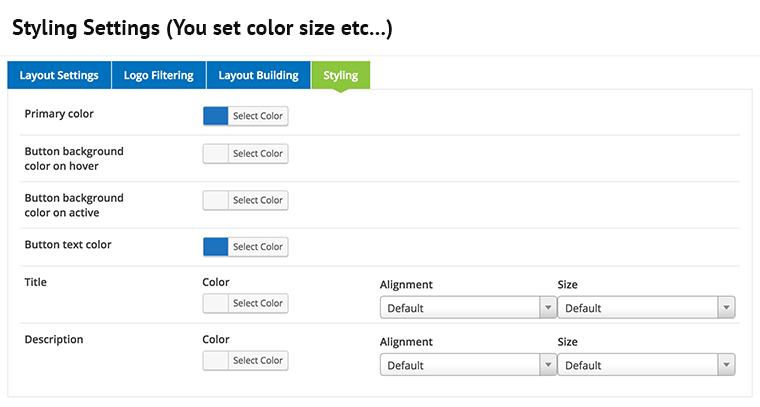Click the Title color swatch
The height and width of the screenshot is (407, 760).
216,303
